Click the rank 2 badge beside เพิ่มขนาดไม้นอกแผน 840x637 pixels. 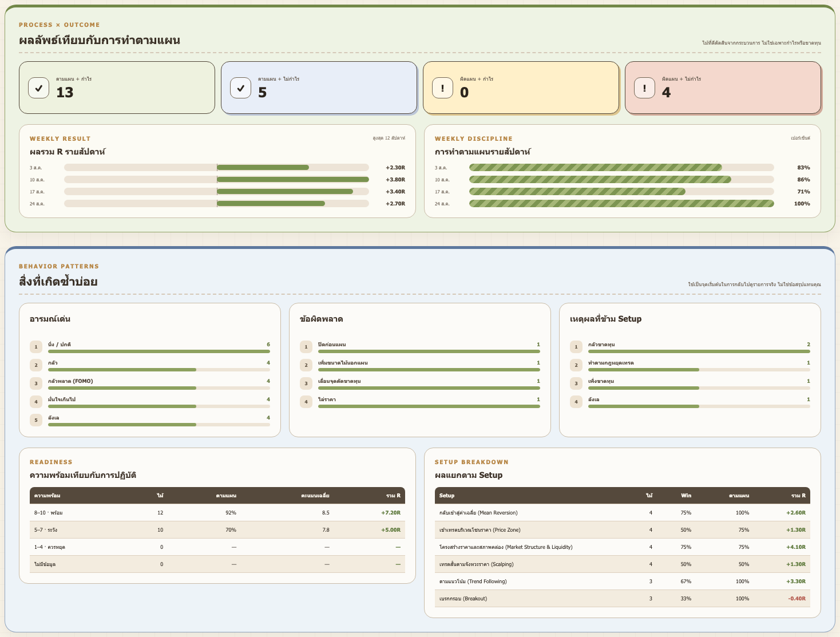click(306, 365)
